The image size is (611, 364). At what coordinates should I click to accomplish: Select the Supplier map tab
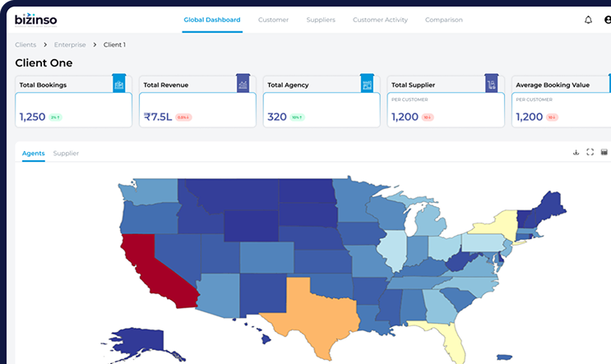click(x=66, y=154)
